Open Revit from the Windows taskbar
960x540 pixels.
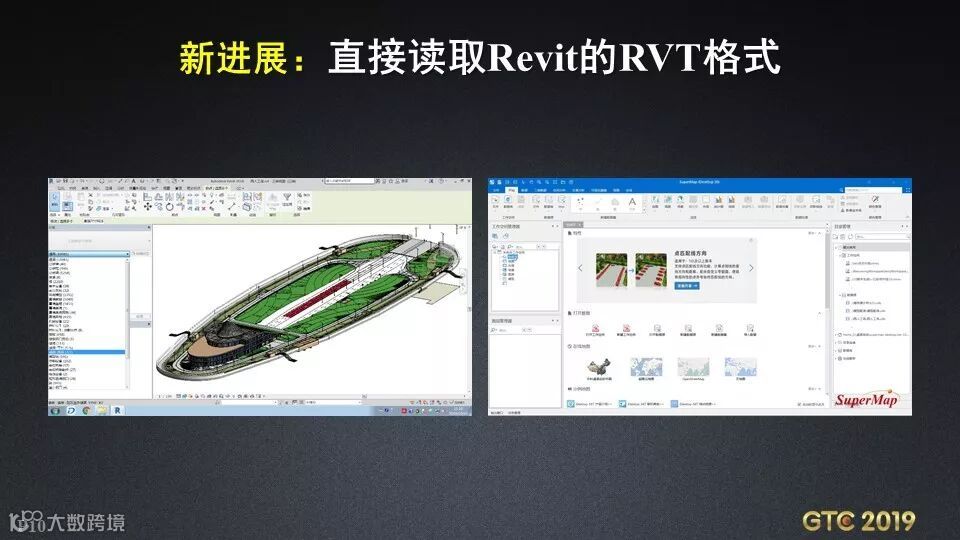(x=118, y=410)
